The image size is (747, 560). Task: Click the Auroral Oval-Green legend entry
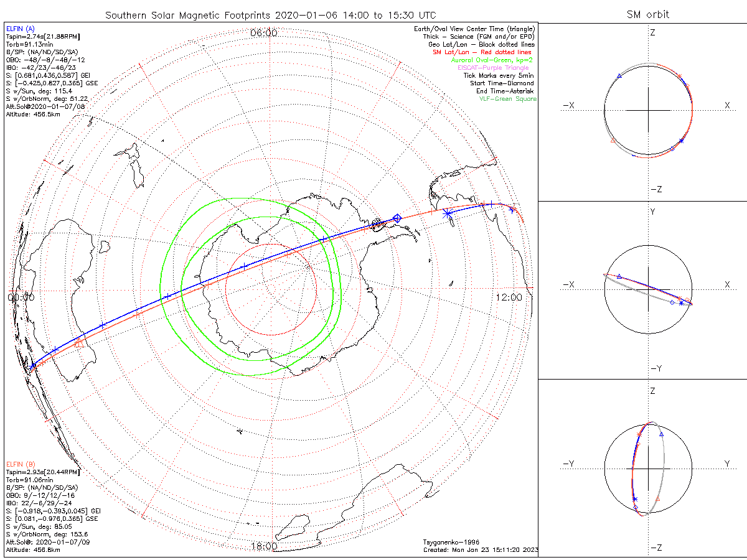click(492, 60)
